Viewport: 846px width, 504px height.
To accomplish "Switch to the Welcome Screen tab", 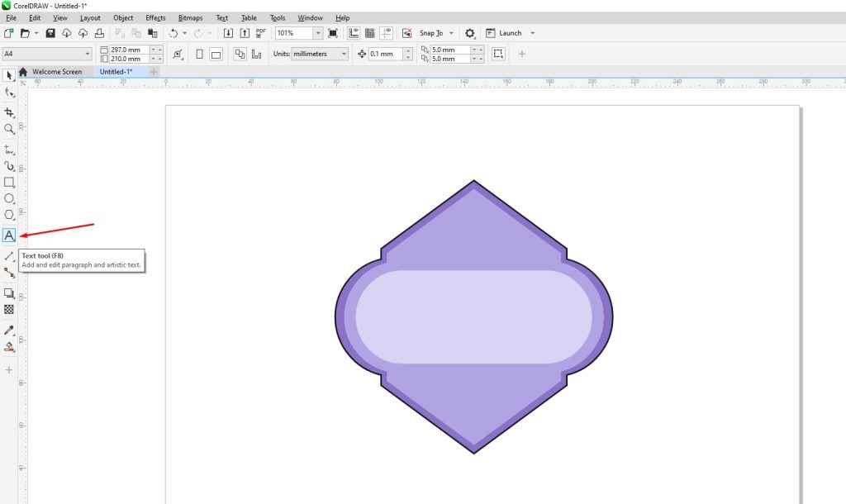I will (x=56, y=72).
